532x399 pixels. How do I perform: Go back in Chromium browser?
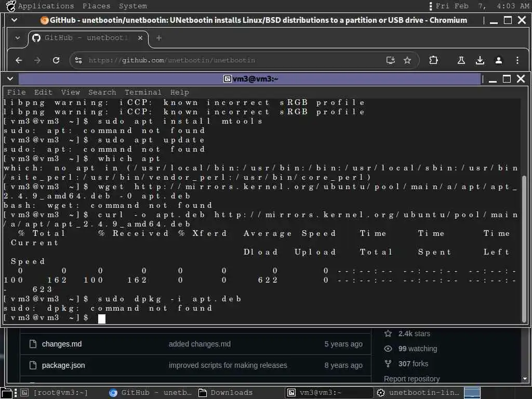19,60
